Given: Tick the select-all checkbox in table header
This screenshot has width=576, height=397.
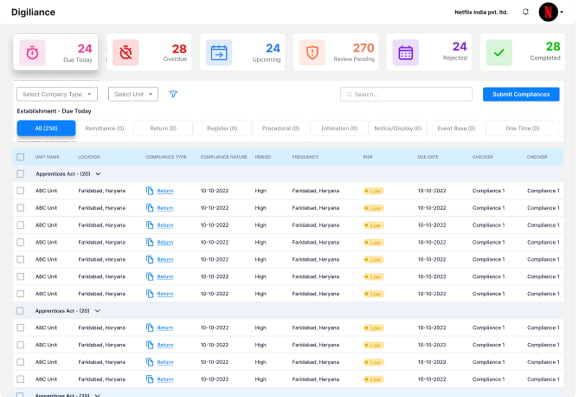Looking at the screenshot, I should (x=20, y=157).
